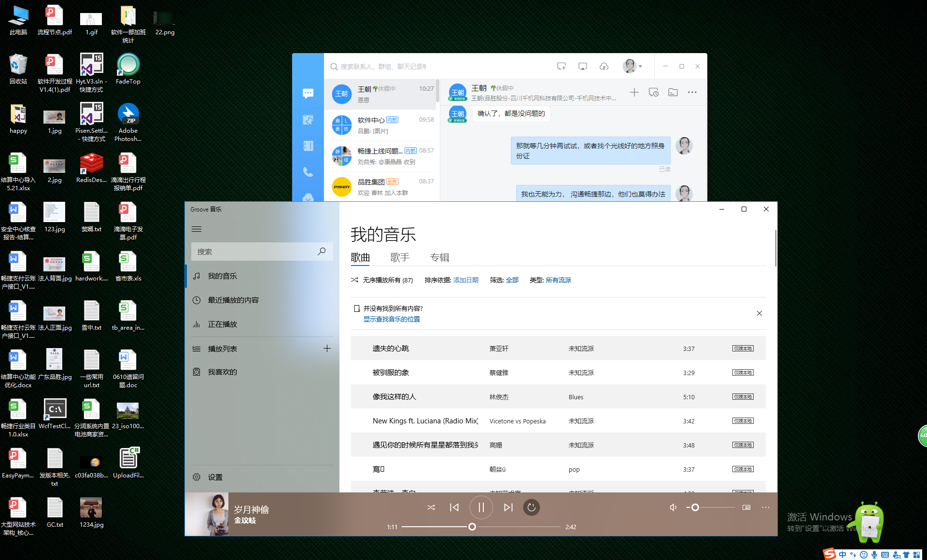Image resolution: width=927 pixels, height=560 pixels.
Task: Open more options in the playback bar
Action: tap(766, 507)
